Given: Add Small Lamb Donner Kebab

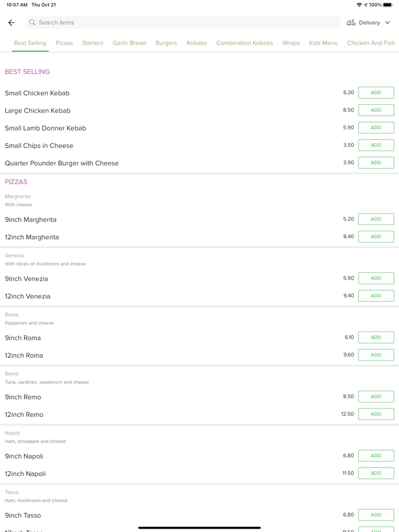Looking at the screenshot, I should click(x=376, y=128).
